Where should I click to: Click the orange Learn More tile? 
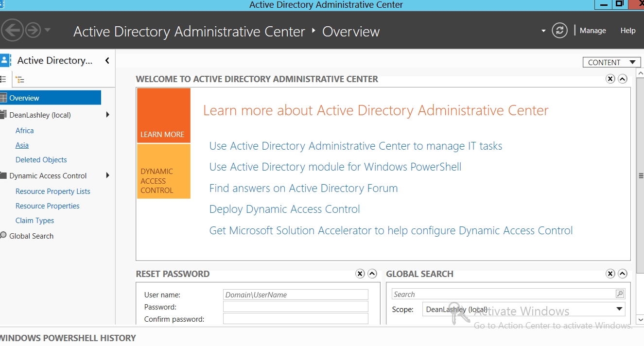[163, 115]
